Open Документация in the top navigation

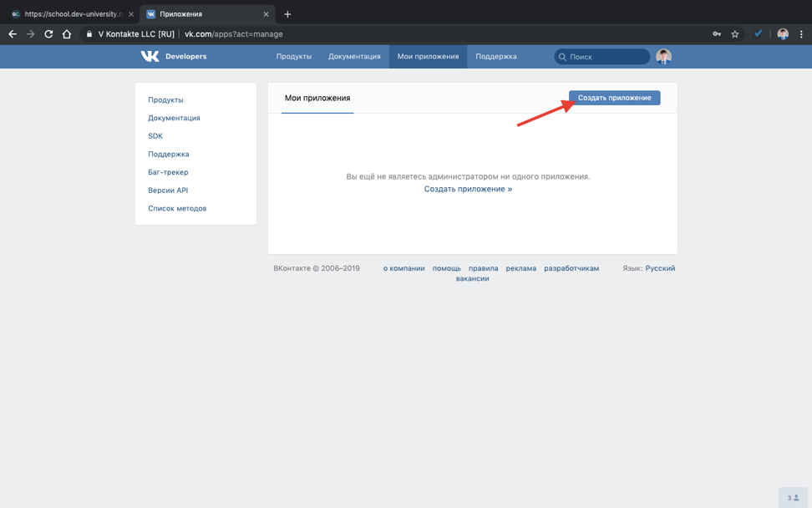[x=354, y=57]
